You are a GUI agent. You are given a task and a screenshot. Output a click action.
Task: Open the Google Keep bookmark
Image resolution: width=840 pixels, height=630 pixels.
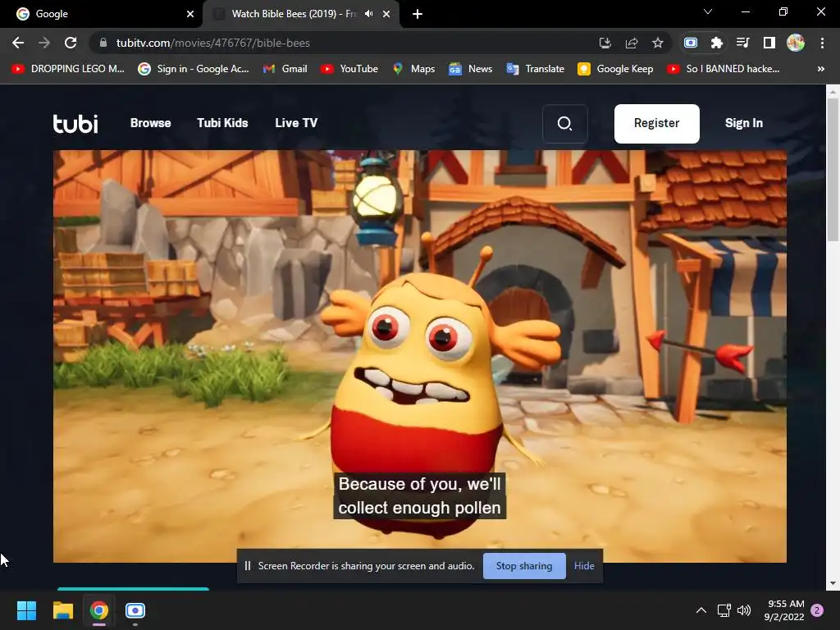point(615,69)
